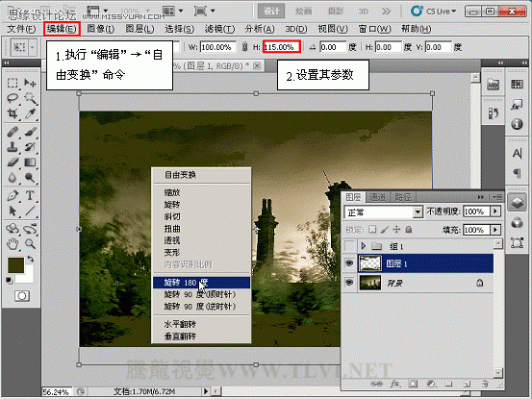Select the Move tool

(30, 83)
